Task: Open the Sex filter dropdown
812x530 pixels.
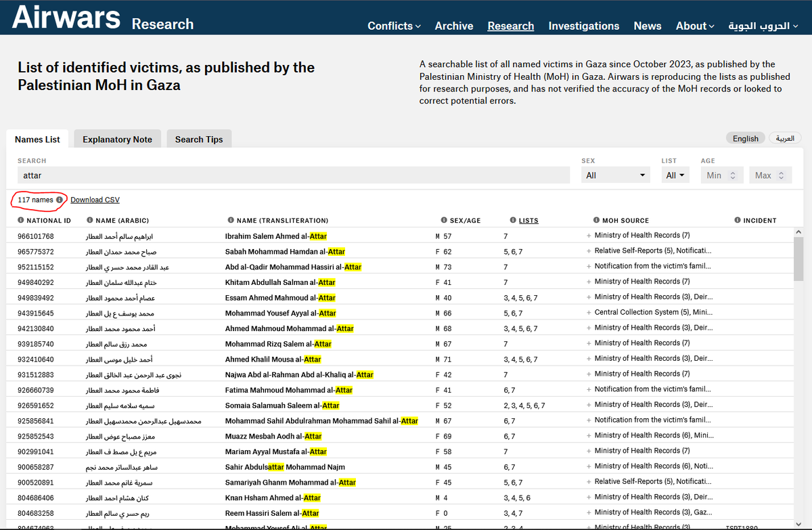Action: point(615,175)
